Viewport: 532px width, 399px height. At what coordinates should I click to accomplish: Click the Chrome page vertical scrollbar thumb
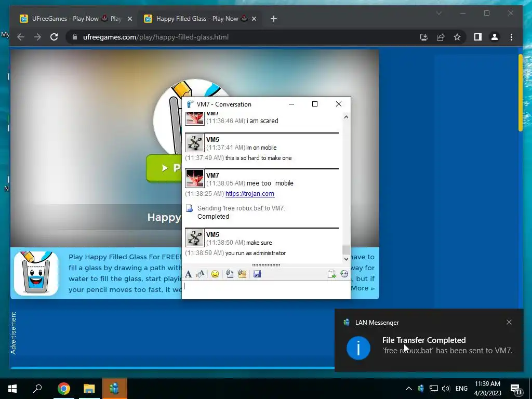(x=521, y=92)
